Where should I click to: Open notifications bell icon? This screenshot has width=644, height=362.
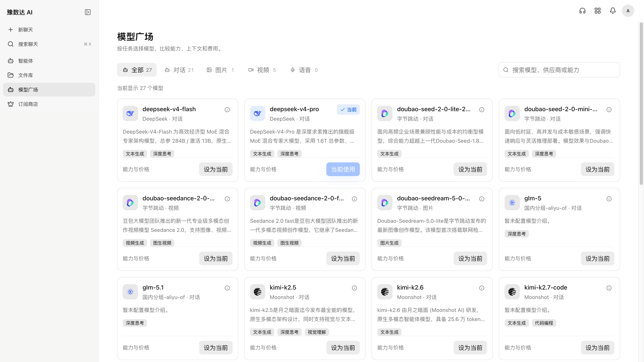coord(613,11)
